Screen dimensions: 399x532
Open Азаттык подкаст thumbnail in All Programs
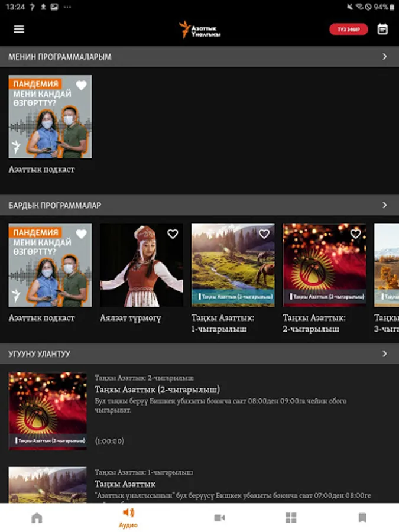50,265
